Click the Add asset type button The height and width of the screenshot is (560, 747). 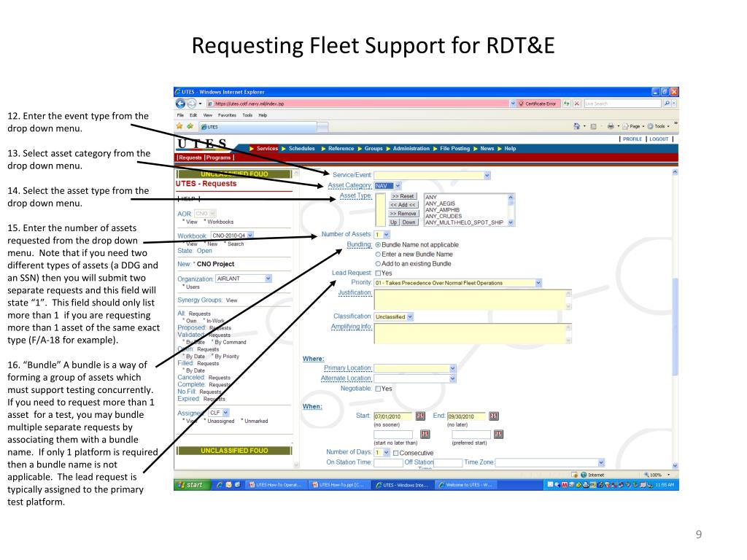coord(403,205)
